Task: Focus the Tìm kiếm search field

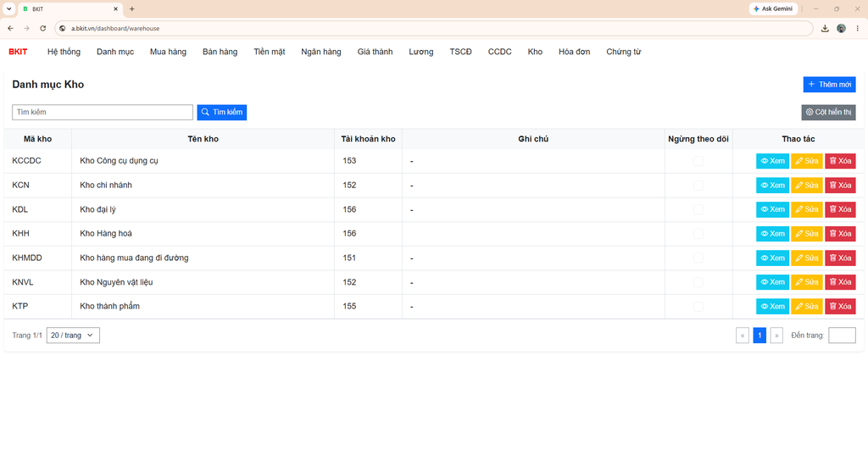Action: [103, 113]
